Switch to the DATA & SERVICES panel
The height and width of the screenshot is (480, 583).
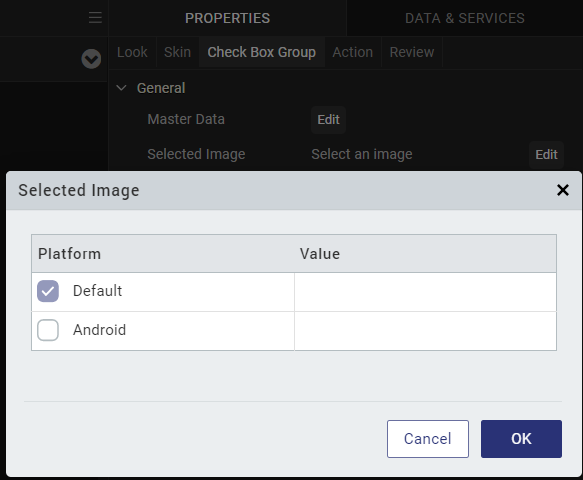click(465, 18)
